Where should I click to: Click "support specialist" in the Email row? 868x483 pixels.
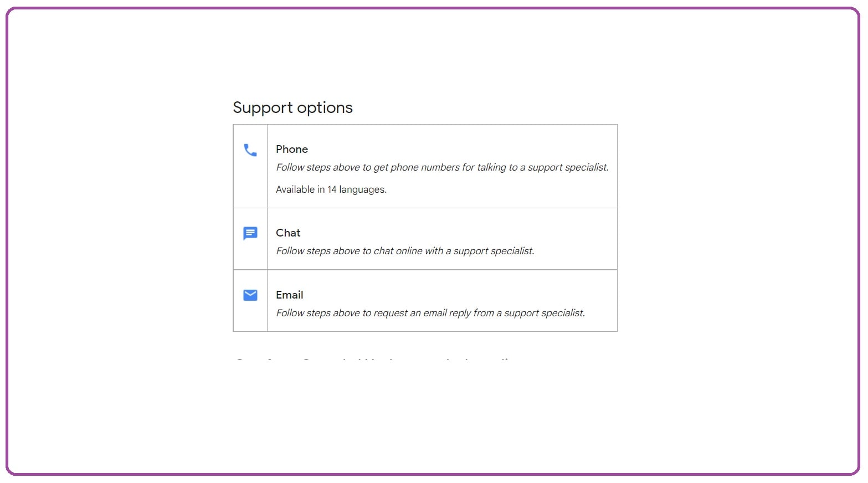point(544,313)
